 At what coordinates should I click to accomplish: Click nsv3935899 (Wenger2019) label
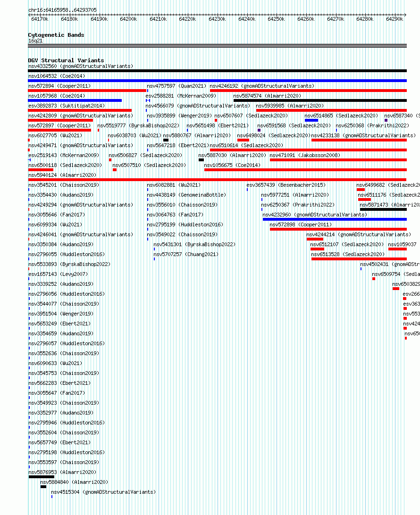179,115
